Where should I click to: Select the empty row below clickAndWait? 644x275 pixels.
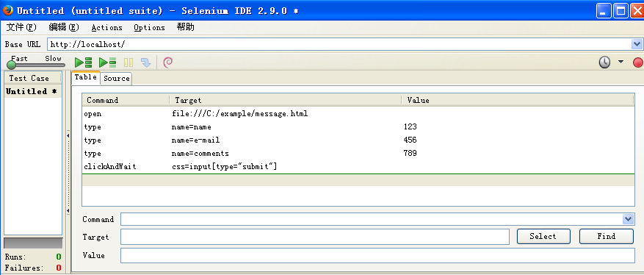tap(358, 180)
